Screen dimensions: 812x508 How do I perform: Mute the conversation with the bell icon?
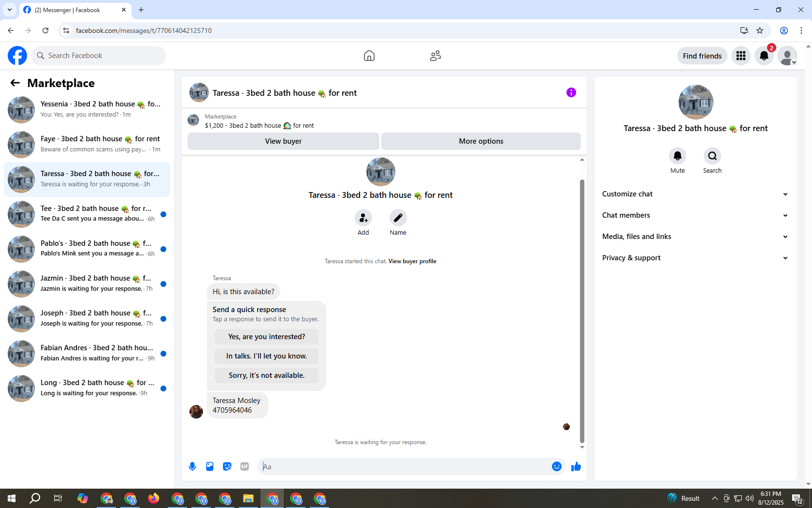678,156
